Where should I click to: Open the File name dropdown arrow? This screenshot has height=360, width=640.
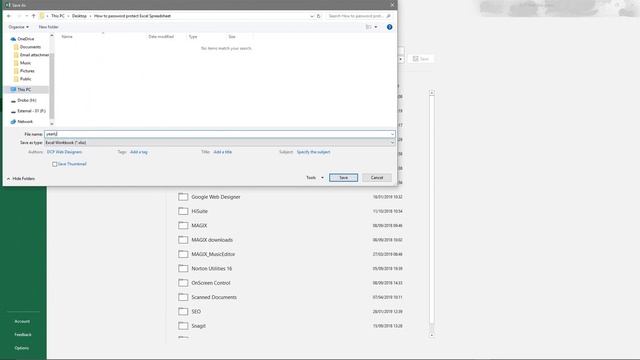tap(392, 134)
